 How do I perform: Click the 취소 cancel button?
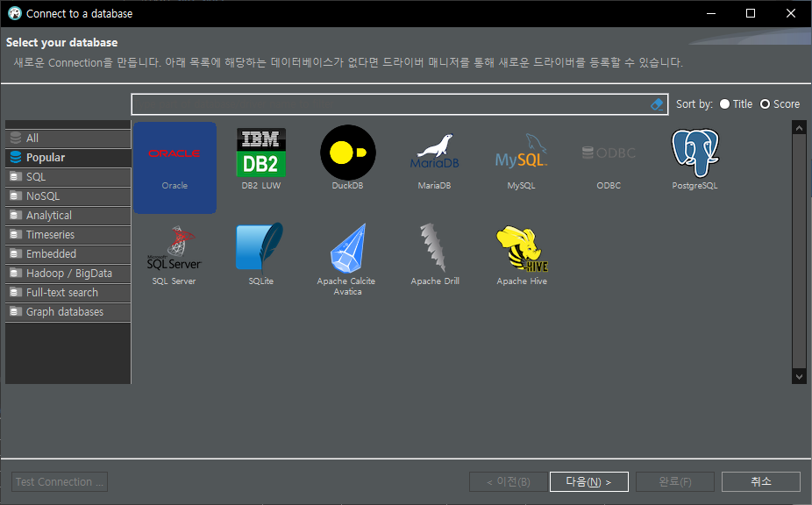pyautogui.click(x=761, y=481)
